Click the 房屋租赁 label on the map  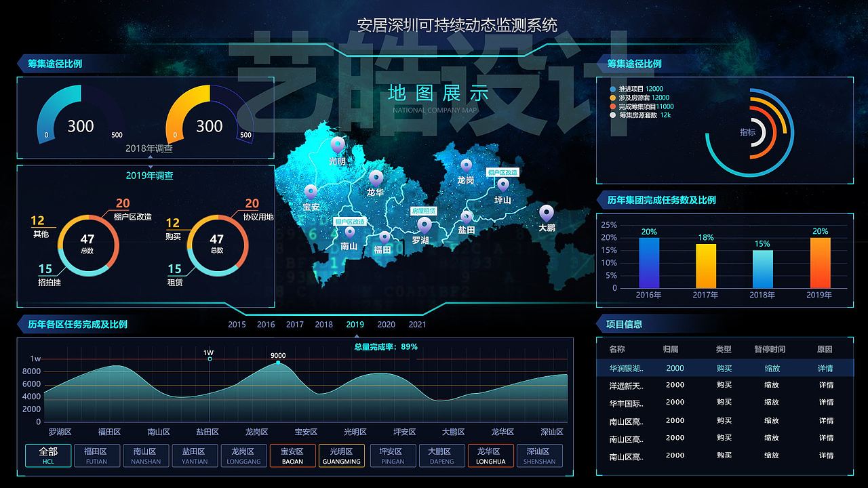point(425,211)
